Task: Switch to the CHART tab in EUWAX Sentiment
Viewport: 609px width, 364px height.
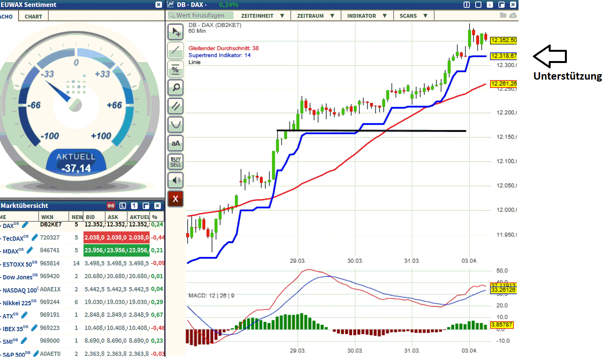Action: tap(33, 17)
